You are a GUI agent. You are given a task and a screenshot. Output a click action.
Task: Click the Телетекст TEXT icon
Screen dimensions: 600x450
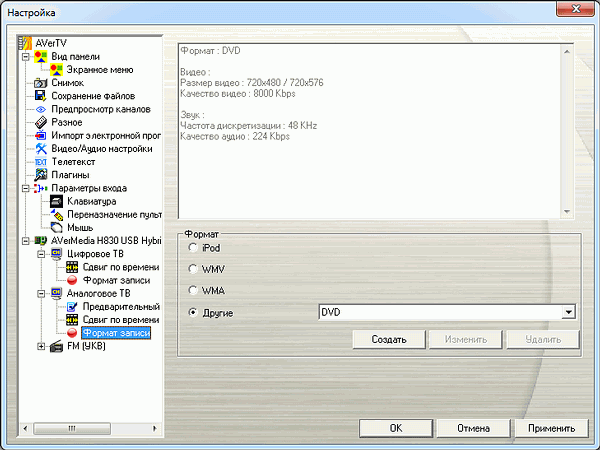(x=41, y=162)
